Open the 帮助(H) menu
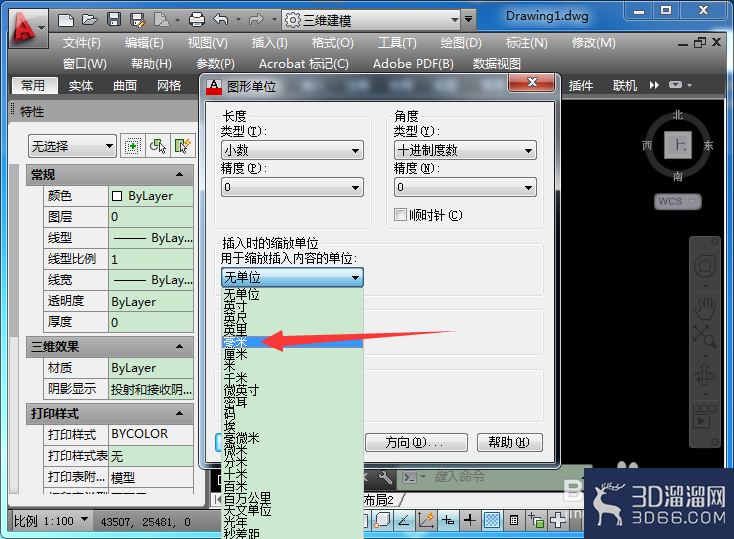 pyautogui.click(x=151, y=64)
